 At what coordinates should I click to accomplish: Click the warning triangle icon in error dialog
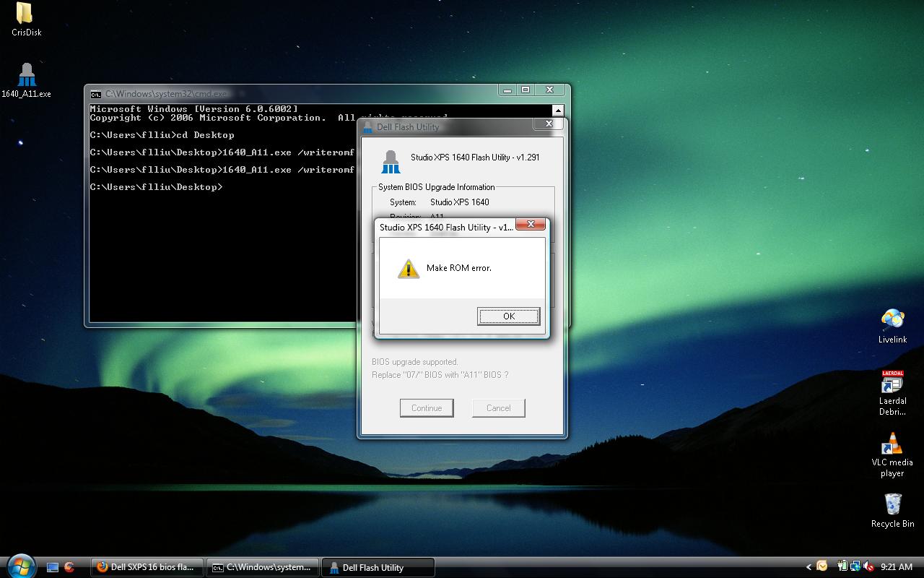(409, 269)
